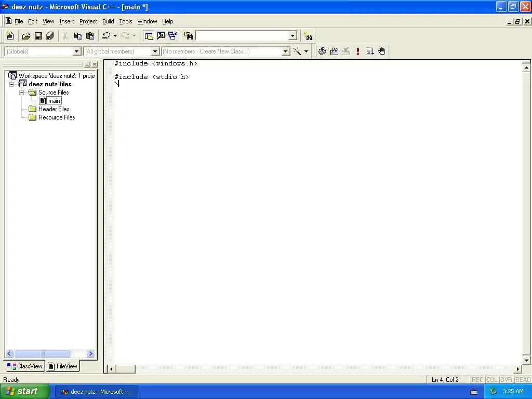
Task: Click the hand Insert/Remove Breakpoint icon
Action: [382, 51]
